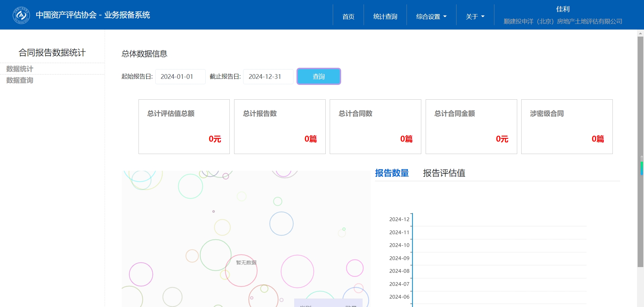Go to 首页 in the top navigation

[x=348, y=16]
